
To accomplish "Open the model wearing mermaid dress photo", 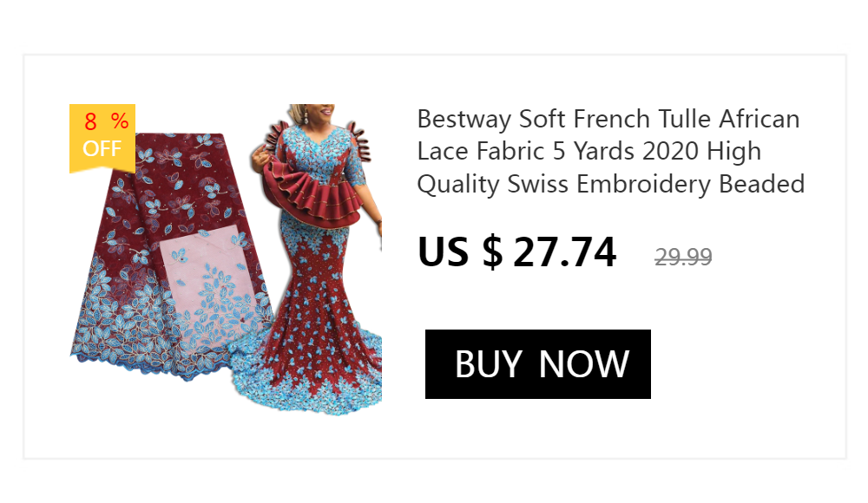I will click(316, 259).
